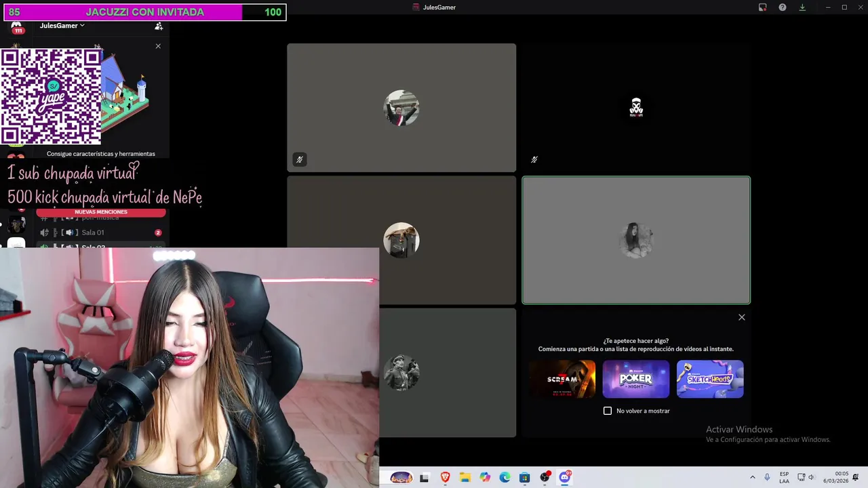Open the notification bell in taskbar

point(856,478)
